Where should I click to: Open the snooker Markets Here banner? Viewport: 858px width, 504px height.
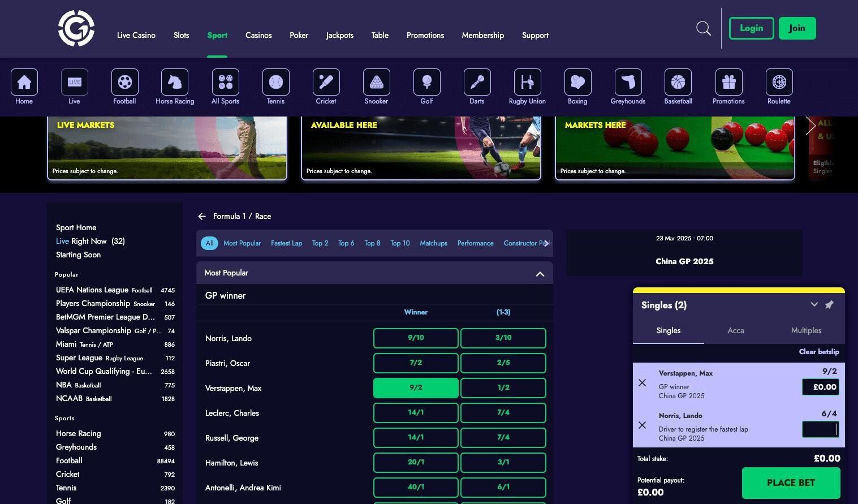(675, 148)
